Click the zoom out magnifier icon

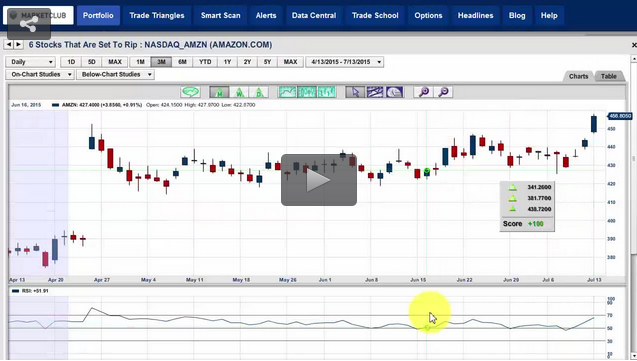point(444,92)
